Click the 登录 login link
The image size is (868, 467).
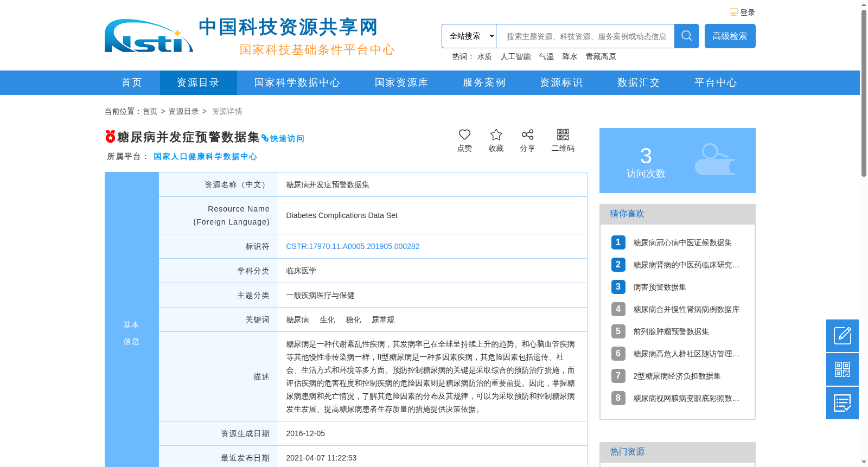click(x=748, y=12)
